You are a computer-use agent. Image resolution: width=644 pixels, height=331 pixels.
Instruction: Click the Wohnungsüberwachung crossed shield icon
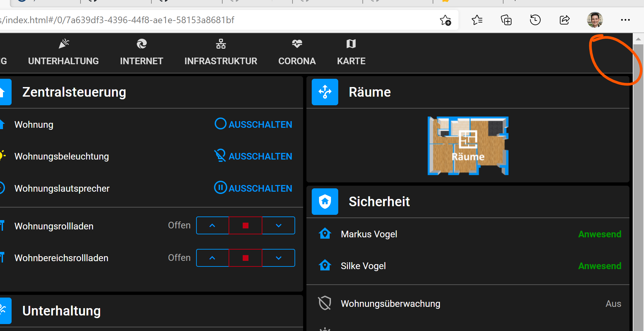325,303
